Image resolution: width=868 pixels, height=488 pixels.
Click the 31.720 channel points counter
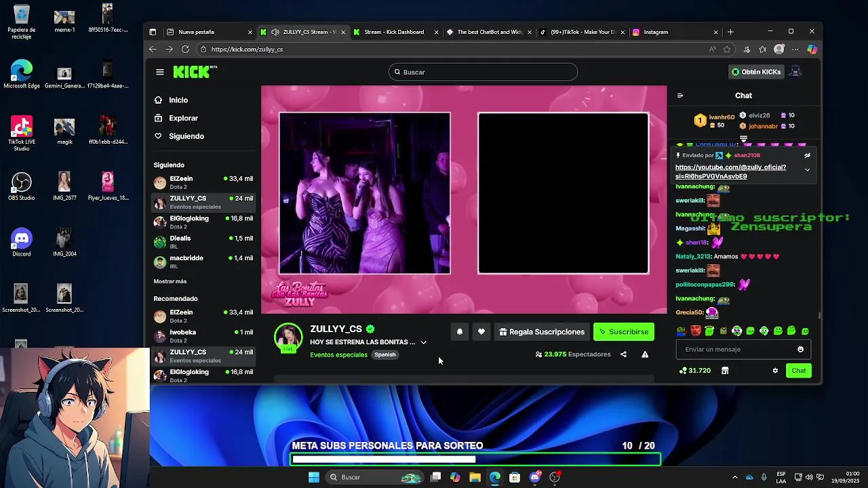click(x=695, y=371)
